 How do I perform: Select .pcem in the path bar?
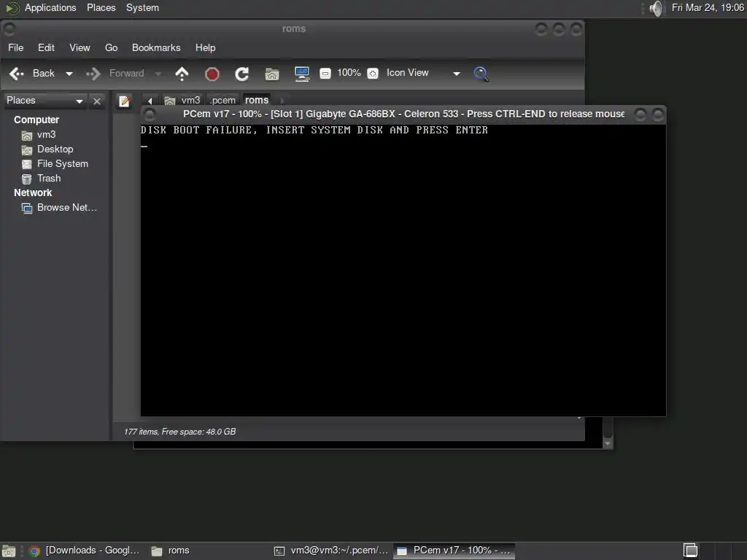(222, 101)
